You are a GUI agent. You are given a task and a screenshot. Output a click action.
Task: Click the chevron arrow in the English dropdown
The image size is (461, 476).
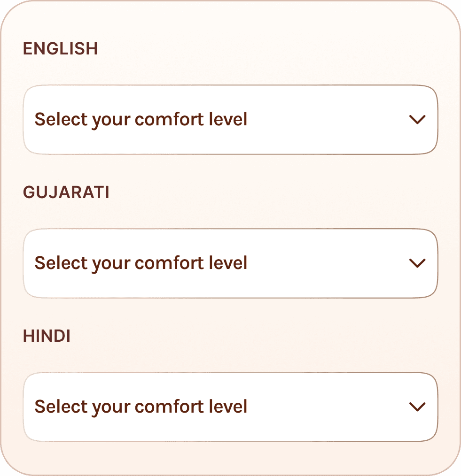click(417, 120)
